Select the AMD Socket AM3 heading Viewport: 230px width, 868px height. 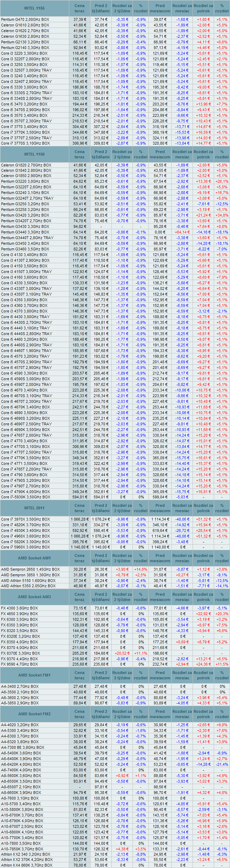click(34, 597)
